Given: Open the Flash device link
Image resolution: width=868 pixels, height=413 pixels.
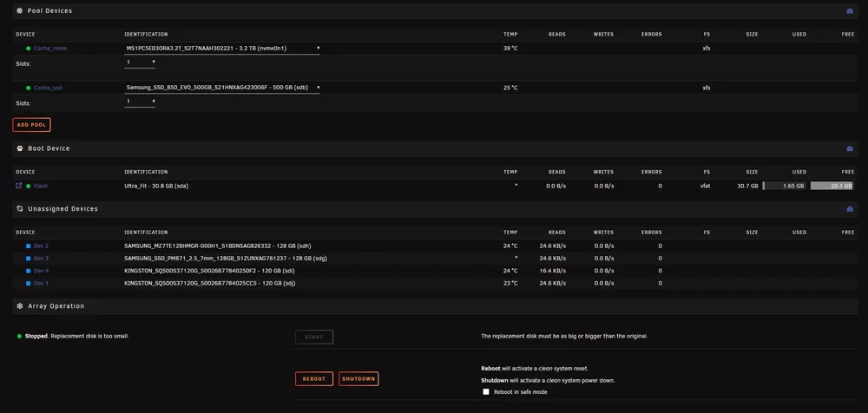Looking at the screenshot, I should pyautogui.click(x=41, y=186).
